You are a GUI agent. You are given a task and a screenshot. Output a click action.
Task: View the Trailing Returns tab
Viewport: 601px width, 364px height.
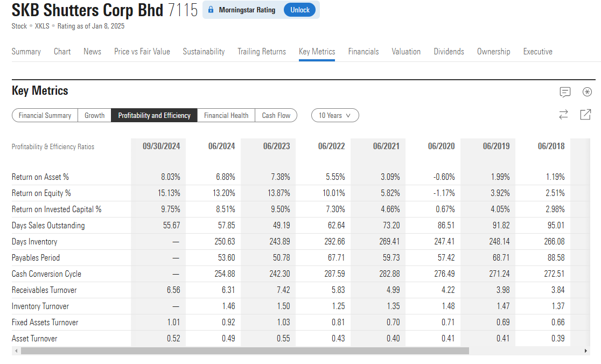[262, 52]
